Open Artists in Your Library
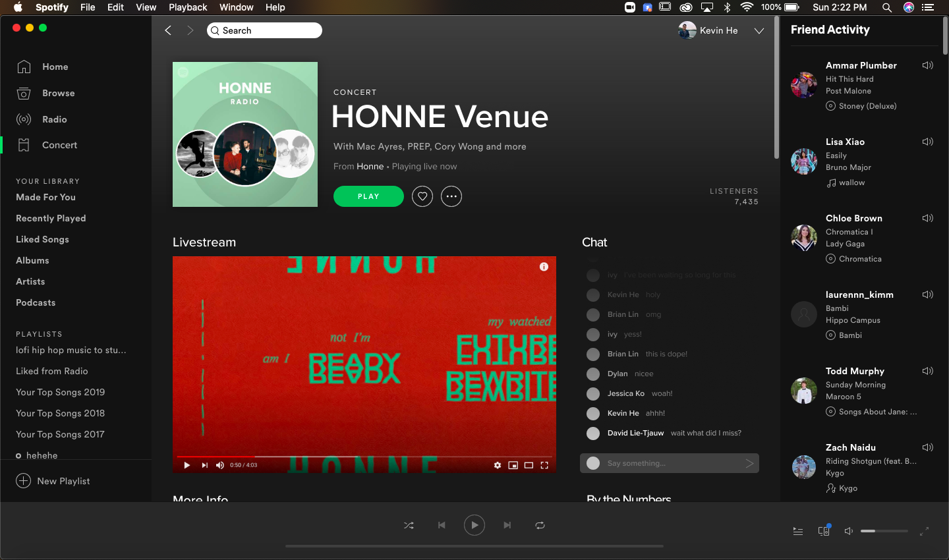The image size is (949, 560). [30, 281]
